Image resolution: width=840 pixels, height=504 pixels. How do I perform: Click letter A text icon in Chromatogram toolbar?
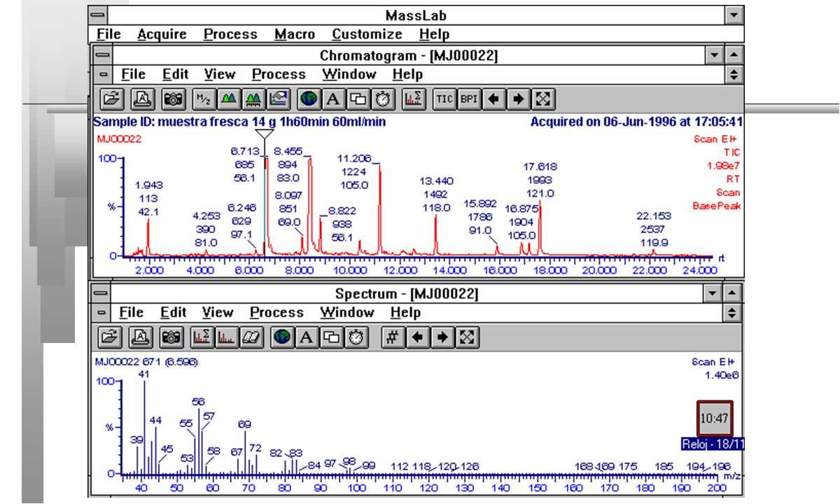pos(333,99)
